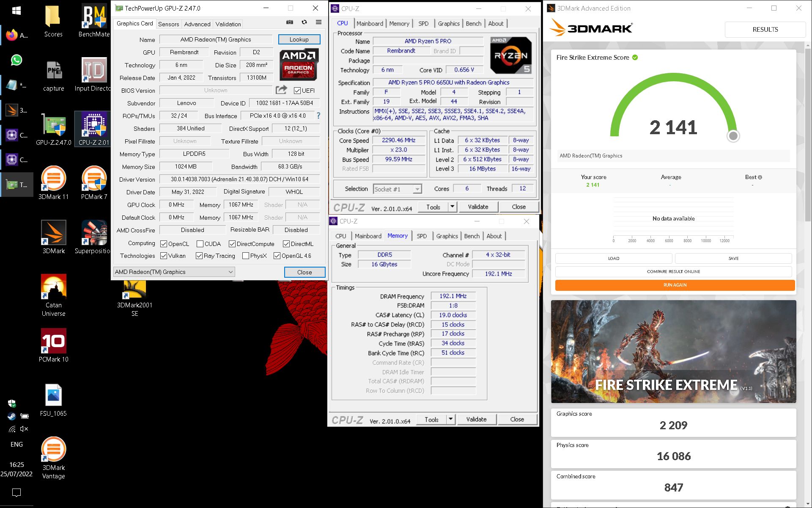This screenshot has height=508, width=812.
Task: Launch the 3DMark 11 shortcut
Action: point(53,183)
